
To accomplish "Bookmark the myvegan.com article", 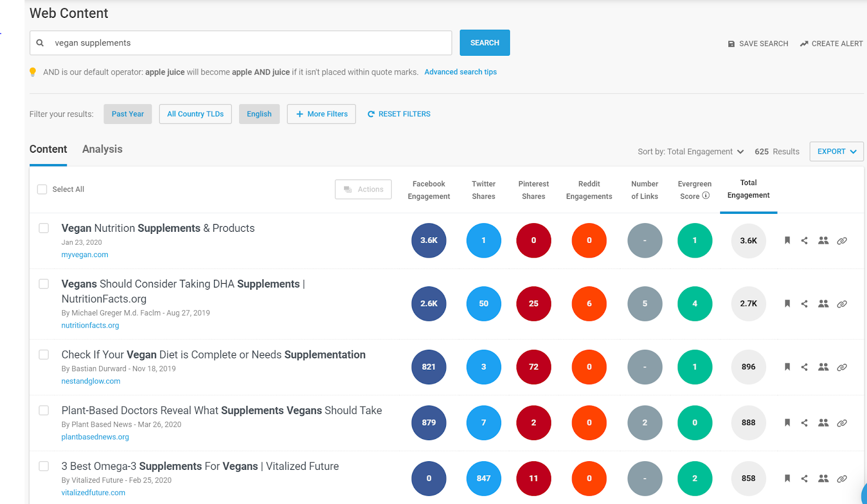I will (787, 240).
